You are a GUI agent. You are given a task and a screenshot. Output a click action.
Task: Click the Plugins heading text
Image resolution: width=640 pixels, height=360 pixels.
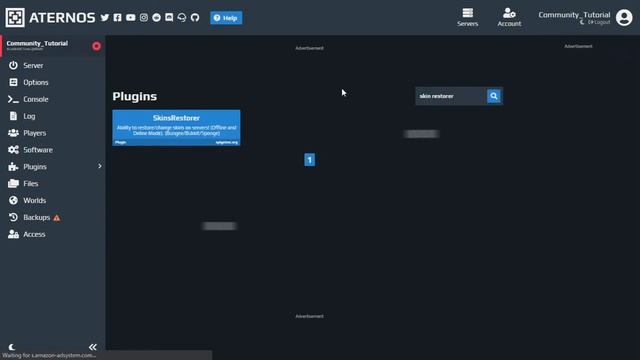pos(135,96)
